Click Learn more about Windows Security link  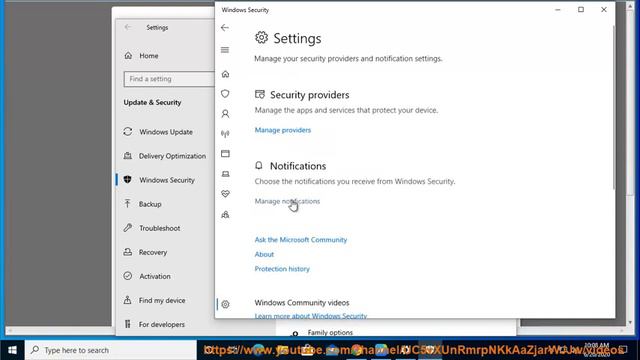pyautogui.click(x=311, y=316)
